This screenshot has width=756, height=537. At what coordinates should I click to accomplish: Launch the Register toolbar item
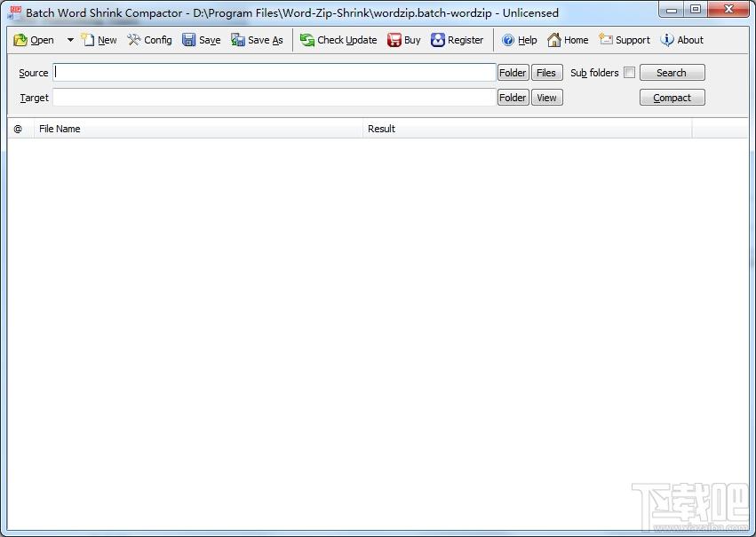pos(458,40)
